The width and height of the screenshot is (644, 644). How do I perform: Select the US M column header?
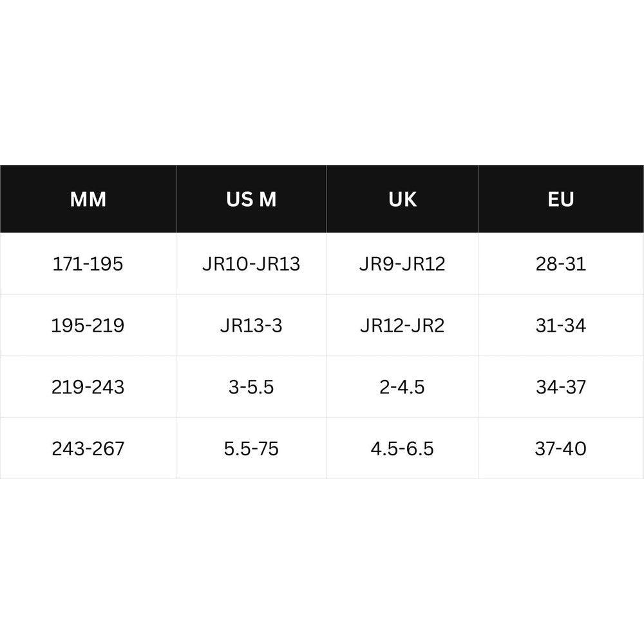click(x=251, y=199)
